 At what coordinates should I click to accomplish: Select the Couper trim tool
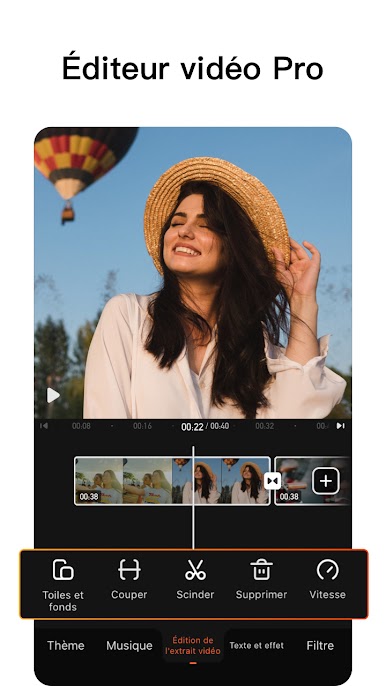point(129,579)
